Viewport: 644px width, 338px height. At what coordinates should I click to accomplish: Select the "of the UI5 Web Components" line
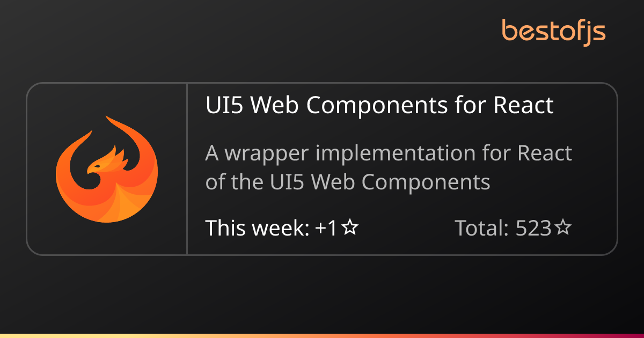[348, 182]
